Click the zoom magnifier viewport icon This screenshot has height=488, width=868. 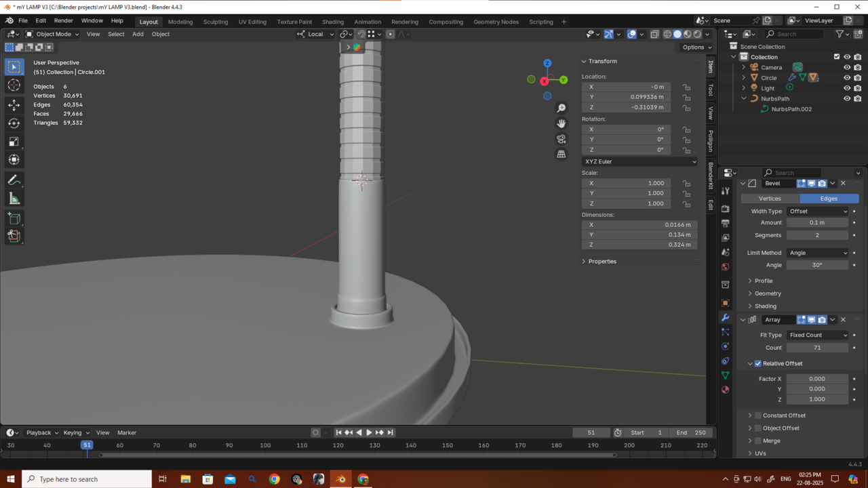tap(561, 108)
